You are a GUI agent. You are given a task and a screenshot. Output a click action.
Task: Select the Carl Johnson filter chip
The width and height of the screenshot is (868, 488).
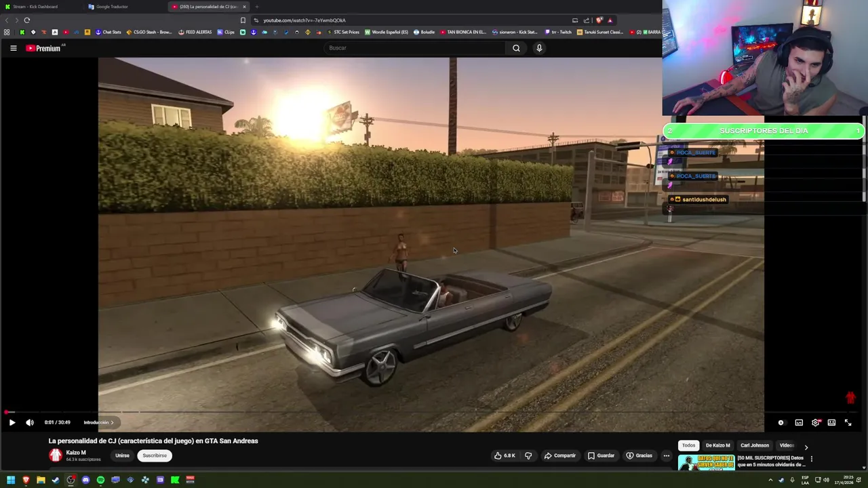755,445
